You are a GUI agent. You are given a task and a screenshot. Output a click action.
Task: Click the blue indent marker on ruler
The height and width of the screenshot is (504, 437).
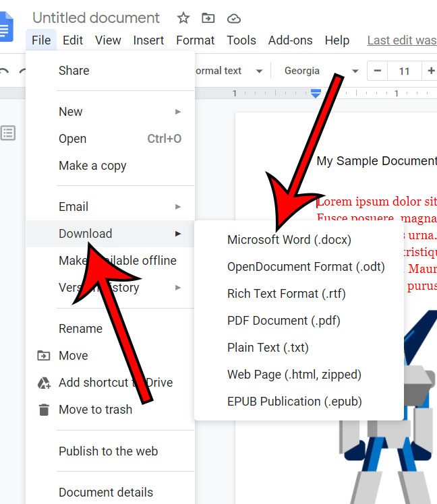pyautogui.click(x=316, y=93)
